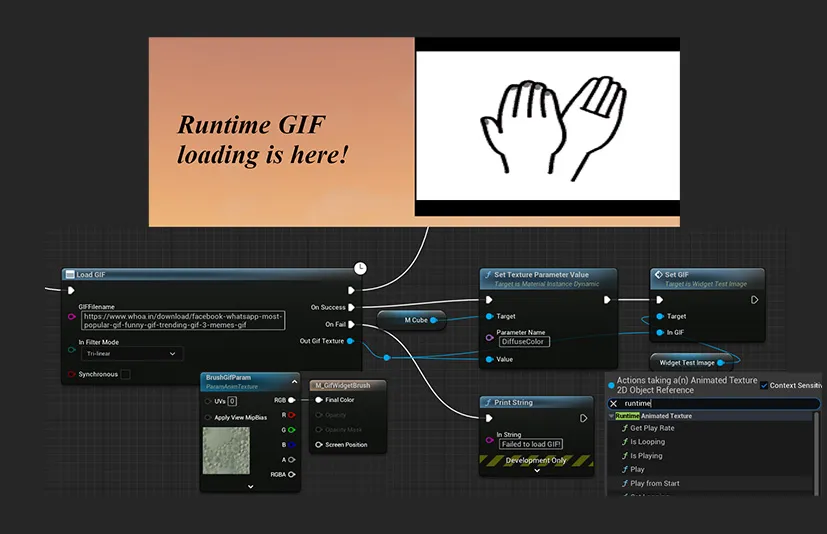Click the GIFFilename string input pin
Viewport: 827px width, 534px height.
tap(72, 317)
